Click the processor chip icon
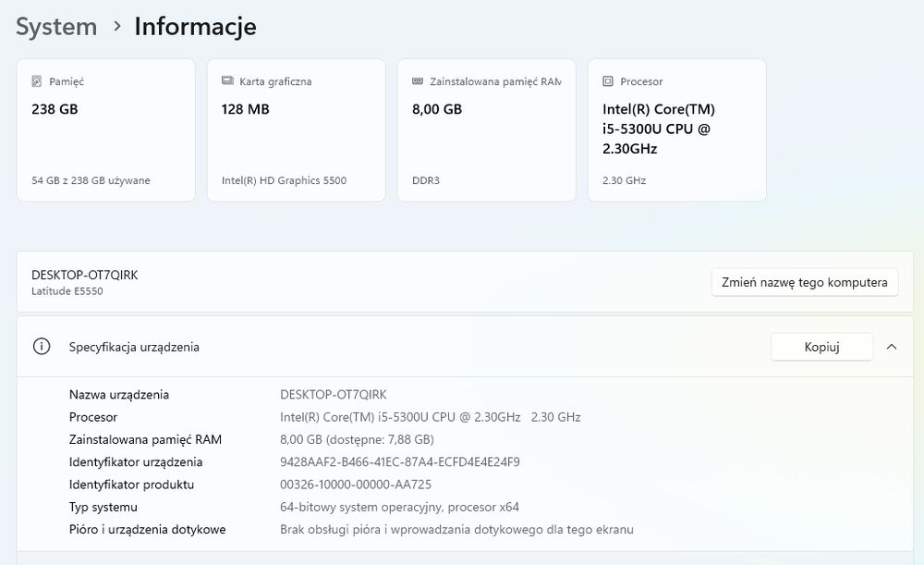924x565 pixels. 608,81
